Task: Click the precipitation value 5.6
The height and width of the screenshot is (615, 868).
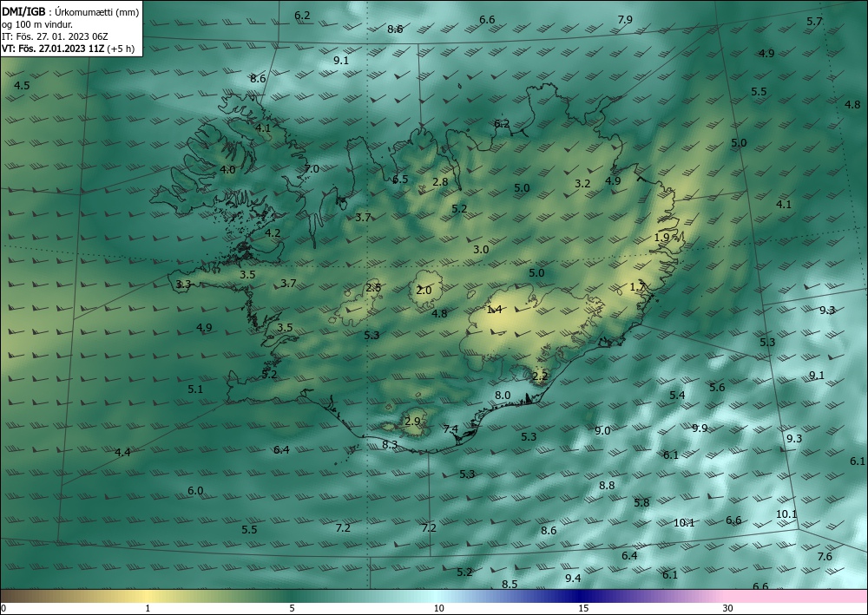Action: [x=717, y=387]
